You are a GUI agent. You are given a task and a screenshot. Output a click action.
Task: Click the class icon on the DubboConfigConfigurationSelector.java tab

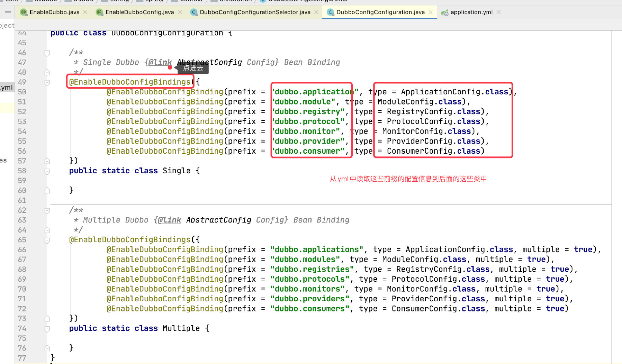(194, 12)
